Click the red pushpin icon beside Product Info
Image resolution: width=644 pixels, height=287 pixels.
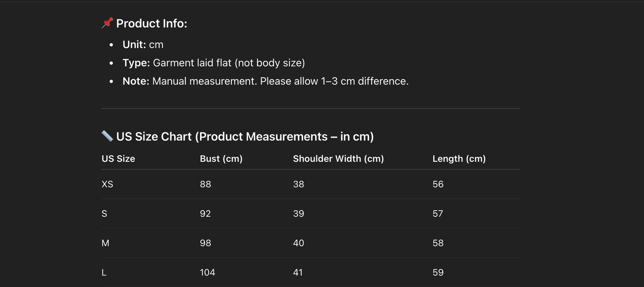tap(107, 23)
